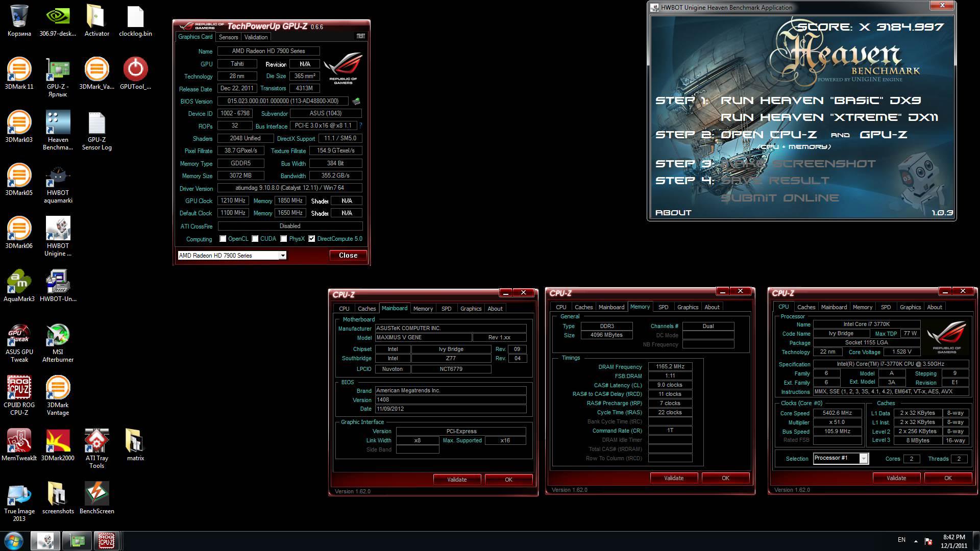
Task: Open the Activator folder icon
Action: pyautogui.click(x=96, y=20)
